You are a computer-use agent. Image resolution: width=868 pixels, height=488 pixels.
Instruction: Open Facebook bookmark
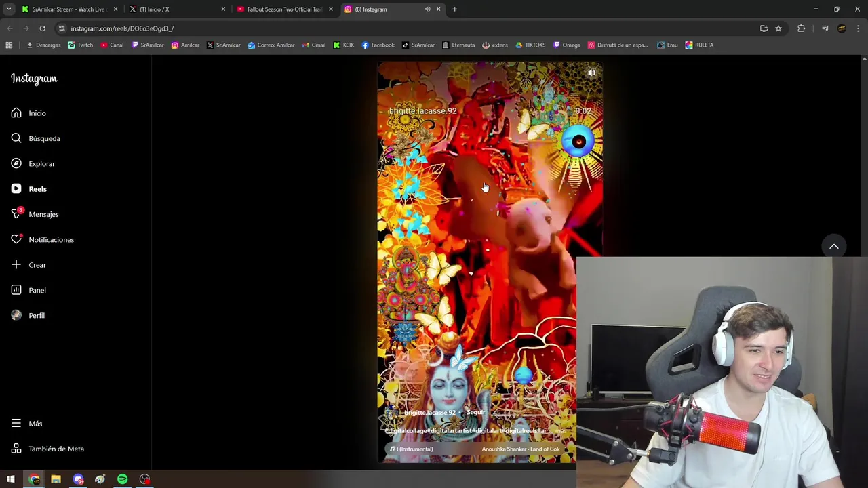[x=378, y=45]
